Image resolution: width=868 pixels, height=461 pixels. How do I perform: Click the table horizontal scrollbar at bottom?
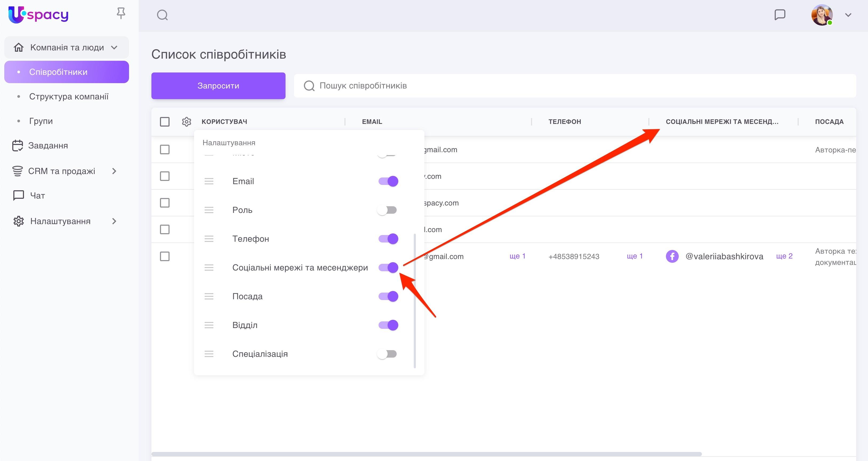tap(427, 454)
